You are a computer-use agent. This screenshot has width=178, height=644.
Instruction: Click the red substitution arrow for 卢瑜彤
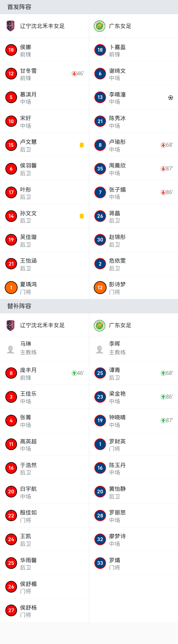coord(163,145)
